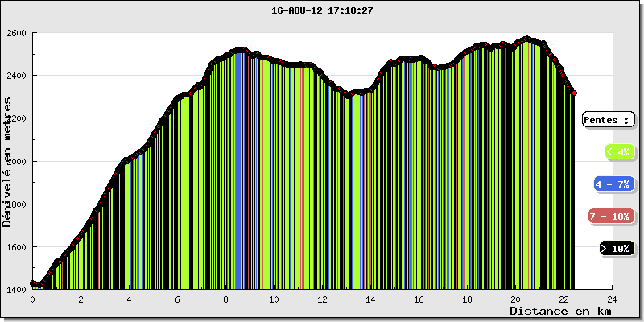Select the 6 km tick label
The width and height of the screenshot is (644, 322).
point(177,299)
